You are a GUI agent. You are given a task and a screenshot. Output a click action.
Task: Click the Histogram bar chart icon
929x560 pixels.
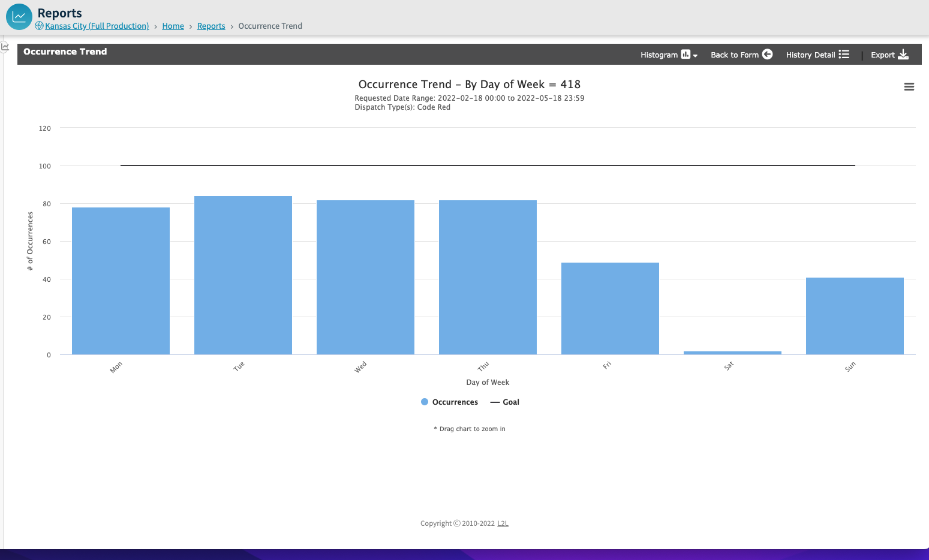point(686,55)
